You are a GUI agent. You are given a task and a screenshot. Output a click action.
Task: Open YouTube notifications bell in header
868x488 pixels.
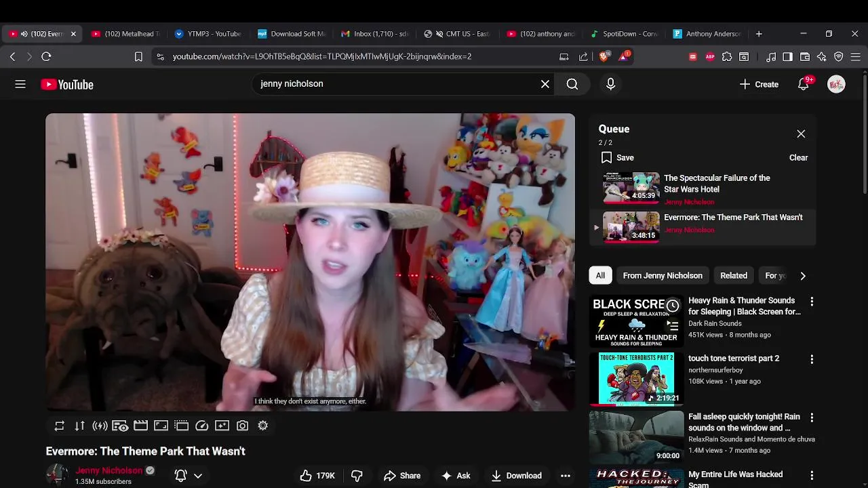click(804, 84)
